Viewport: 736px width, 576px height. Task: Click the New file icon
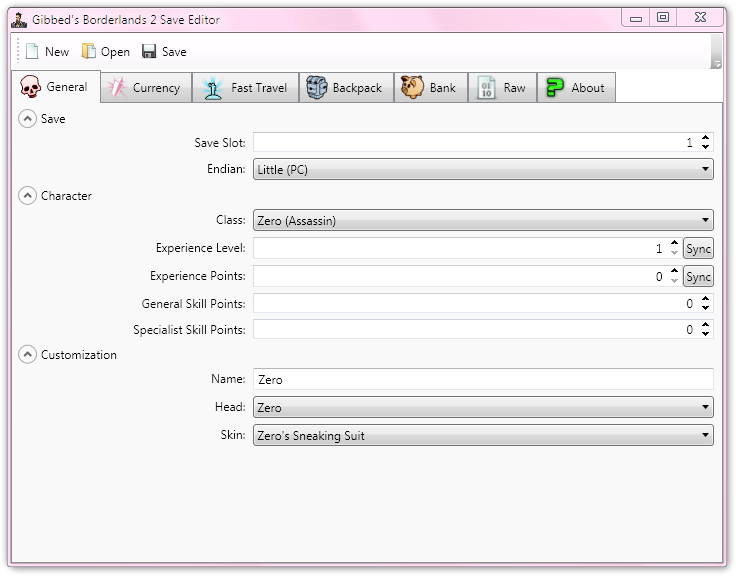pyautogui.click(x=32, y=51)
